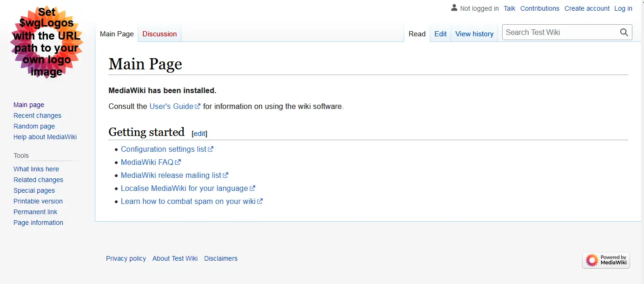Click the Create account link

coord(587,8)
